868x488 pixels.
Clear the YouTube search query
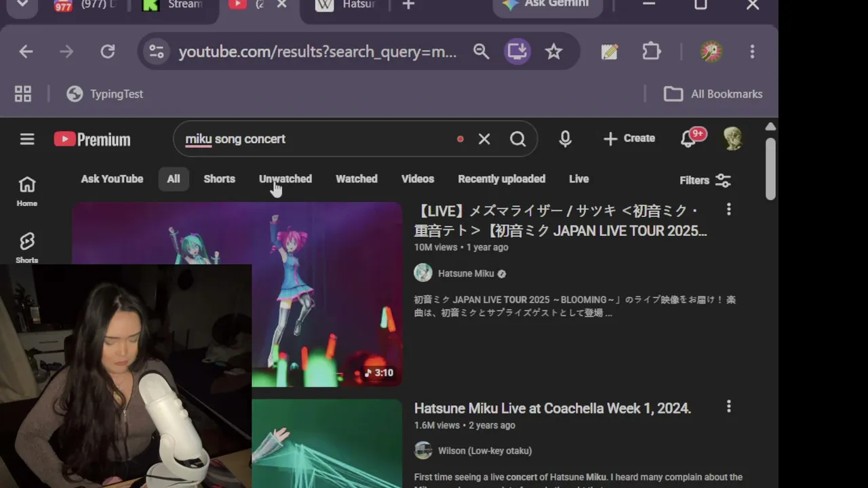pyautogui.click(x=484, y=139)
